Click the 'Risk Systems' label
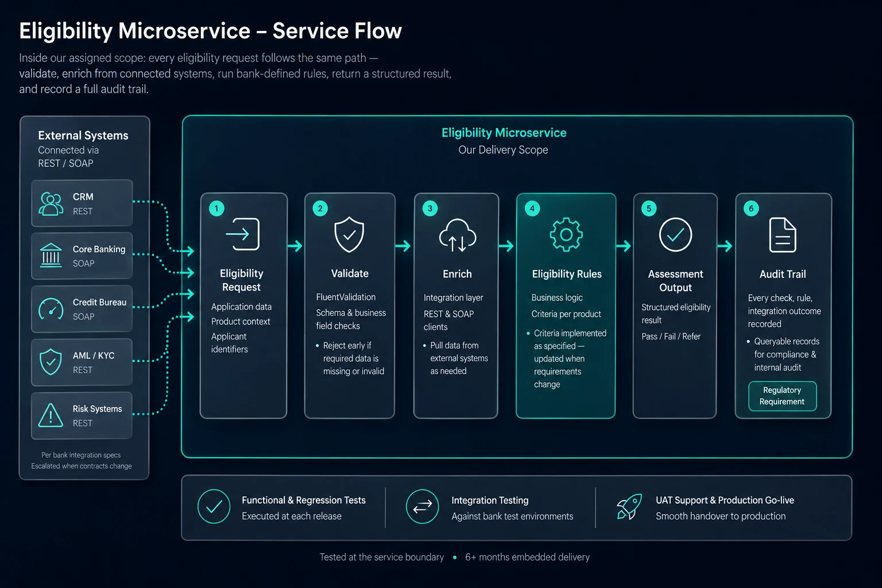Image resolution: width=882 pixels, height=588 pixels. tap(97, 409)
